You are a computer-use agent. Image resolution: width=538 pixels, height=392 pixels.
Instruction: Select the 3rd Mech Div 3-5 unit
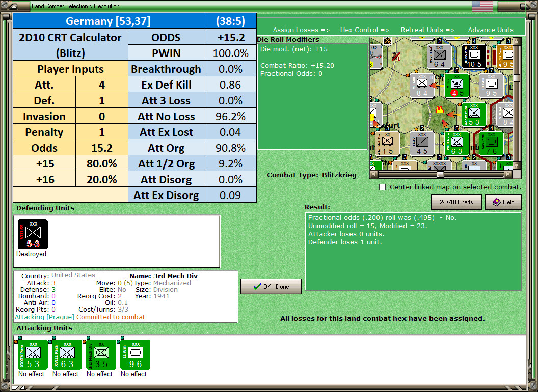click(101, 355)
